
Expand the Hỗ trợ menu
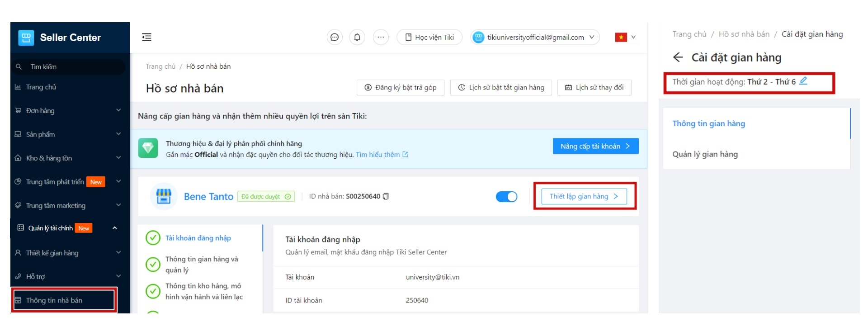coord(118,276)
